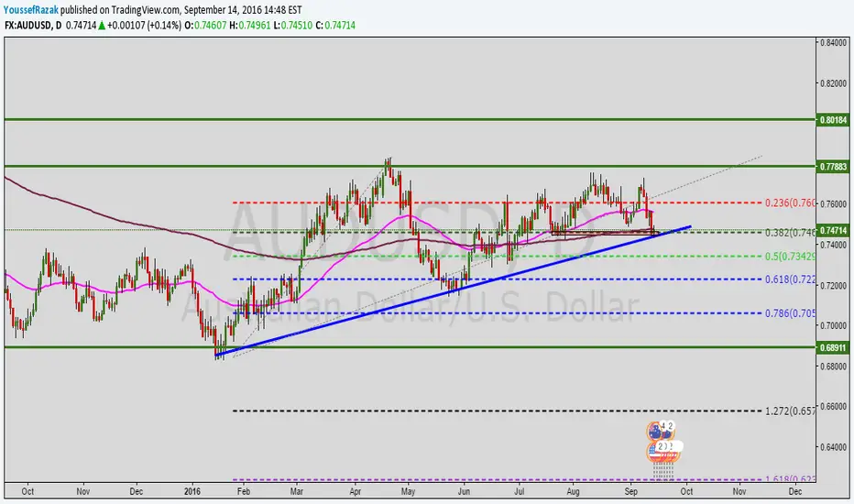
Task: Open the US flag economic event marker
Action: [x=656, y=451]
